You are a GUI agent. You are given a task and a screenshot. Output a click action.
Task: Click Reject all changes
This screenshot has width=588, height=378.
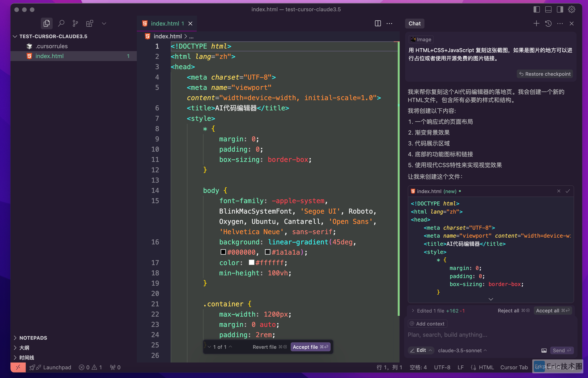(514, 310)
